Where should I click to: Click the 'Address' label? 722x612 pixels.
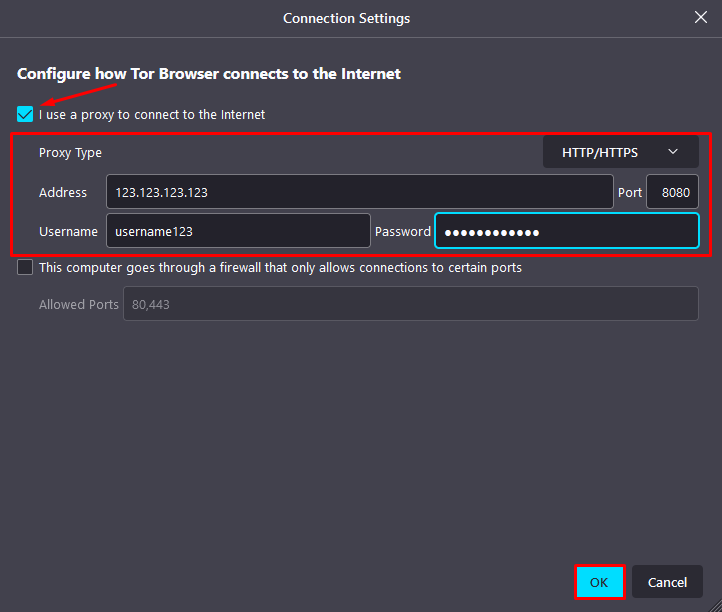[63, 192]
